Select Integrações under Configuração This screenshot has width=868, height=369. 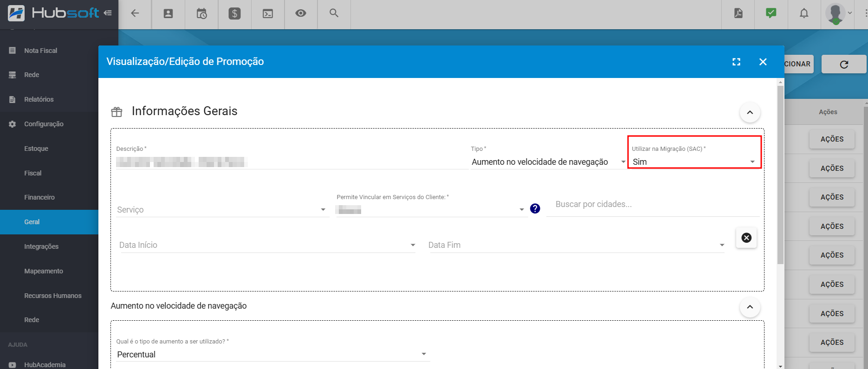(41, 246)
